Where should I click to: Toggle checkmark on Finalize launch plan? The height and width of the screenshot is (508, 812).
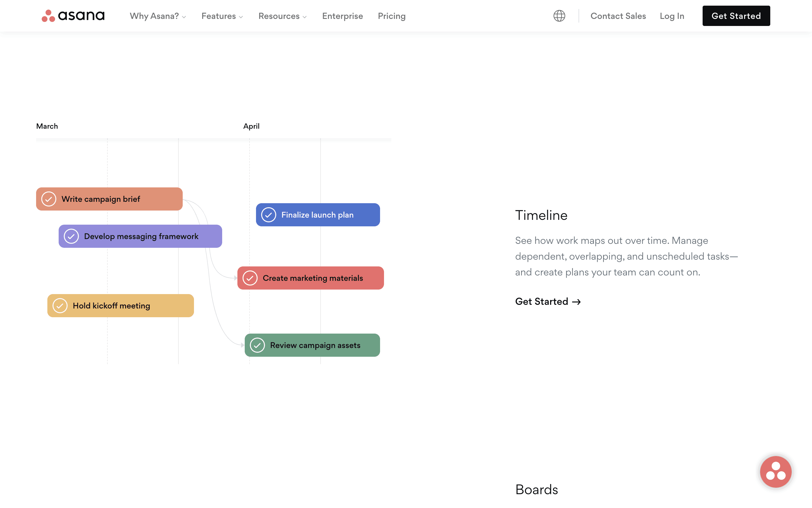pyautogui.click(x=268, y=215)
